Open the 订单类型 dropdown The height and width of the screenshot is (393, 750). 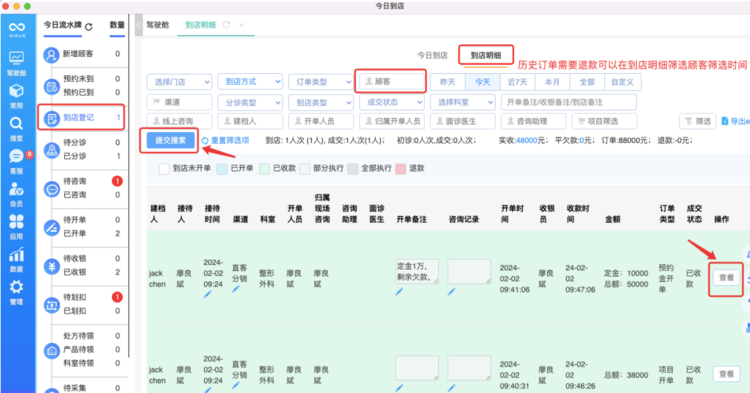pos(320,82)
